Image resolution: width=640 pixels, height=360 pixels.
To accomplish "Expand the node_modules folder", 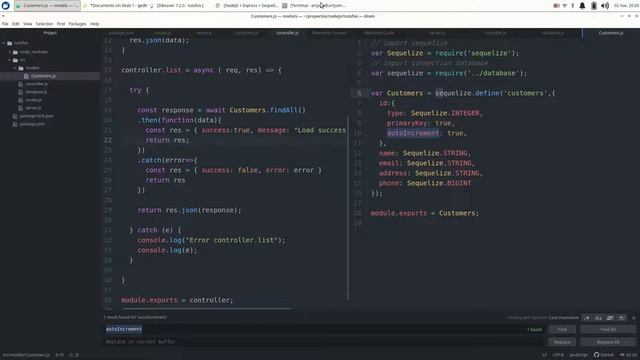I will [x=10, y=52].
